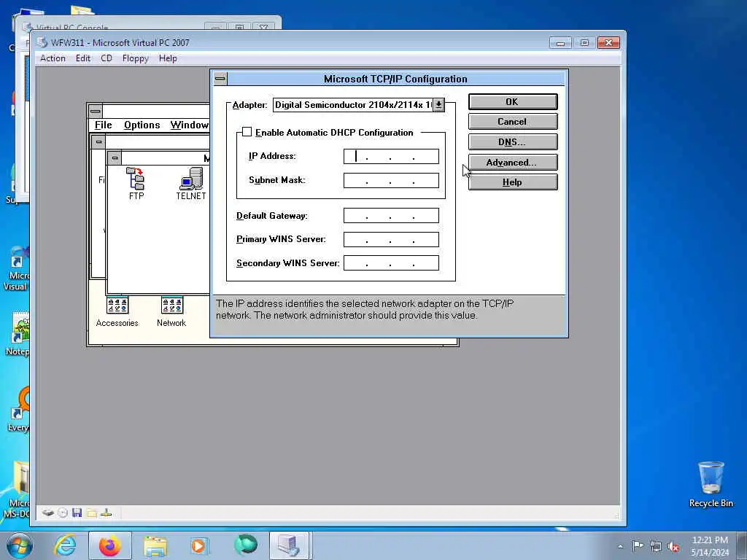Focus the IP Address field
This screenshot has width=747, height=560.
391,156
